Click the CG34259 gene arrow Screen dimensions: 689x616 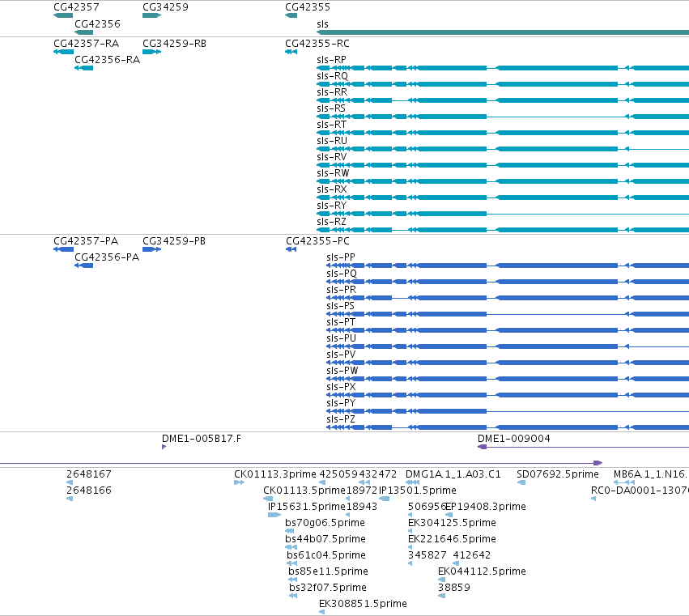point(152,15)
